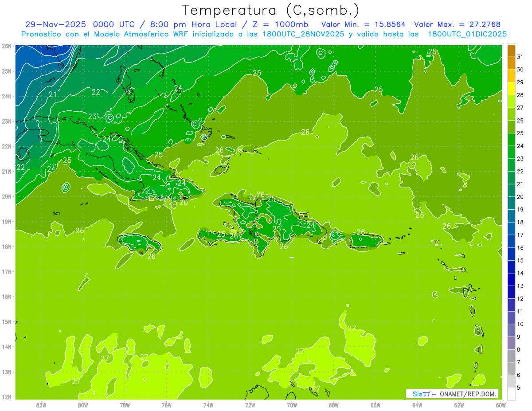Click the "82W" longitude axis label
Viewport: 532px width, 411px height.
[41, 404]
